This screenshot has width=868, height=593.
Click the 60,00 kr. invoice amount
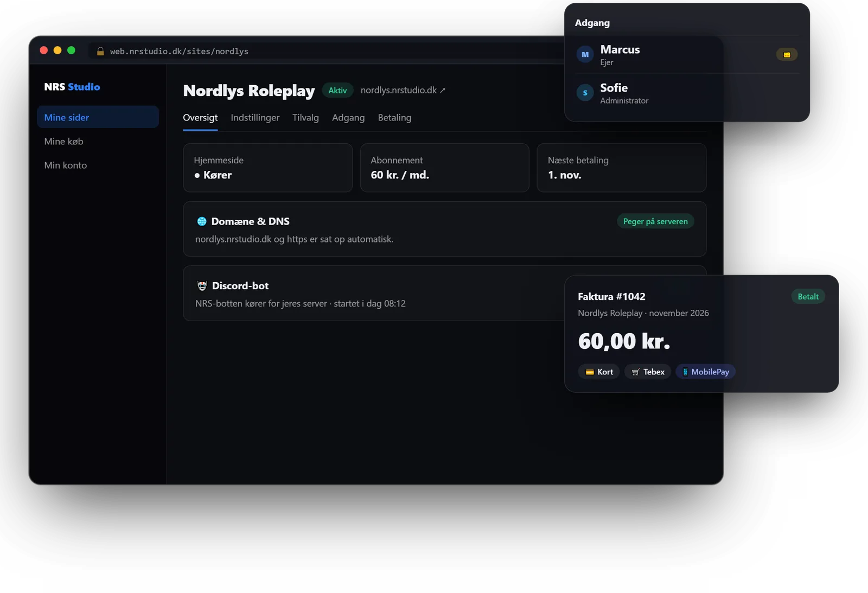(624, 341)
